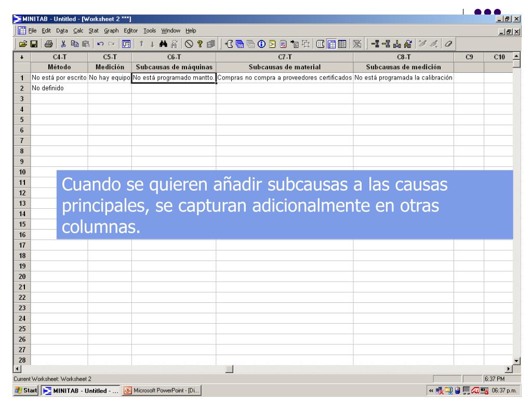The height and width of the screenshot is (399, 532).
Task: Click the Insert Rows toolbar icon
Action: click(386, 44)
